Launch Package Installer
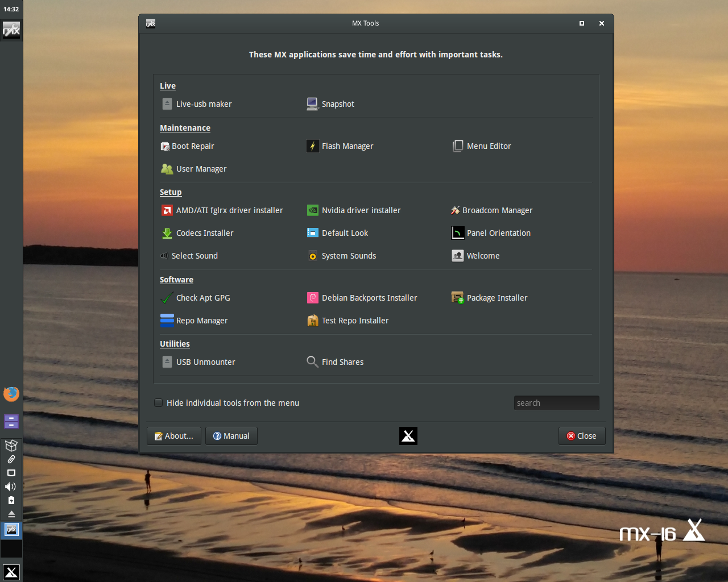The width and height of the screenshot is (728, 582). pos(490,298)
